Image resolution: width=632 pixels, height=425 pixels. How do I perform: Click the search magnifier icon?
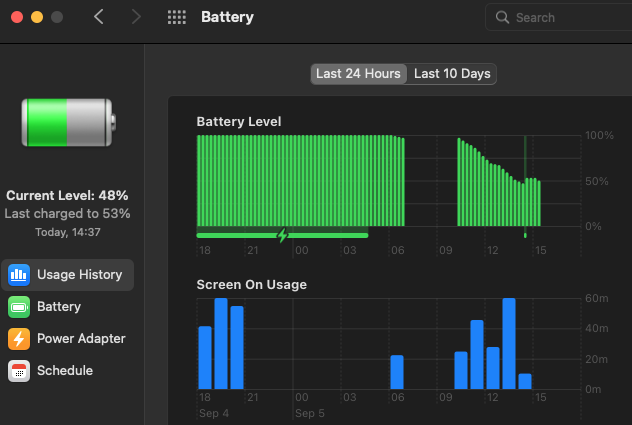coord(502,17)
